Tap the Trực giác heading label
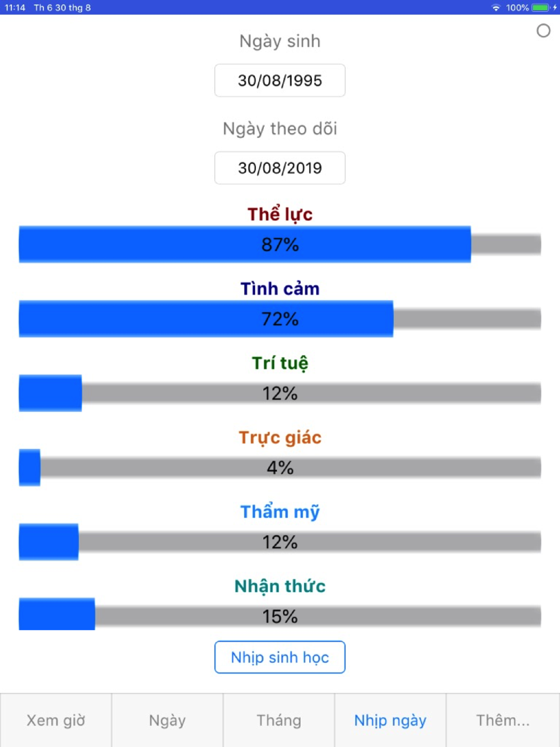The width and height of the screenshot is (560, 747). pyautogui.click(x=280, y=437)
